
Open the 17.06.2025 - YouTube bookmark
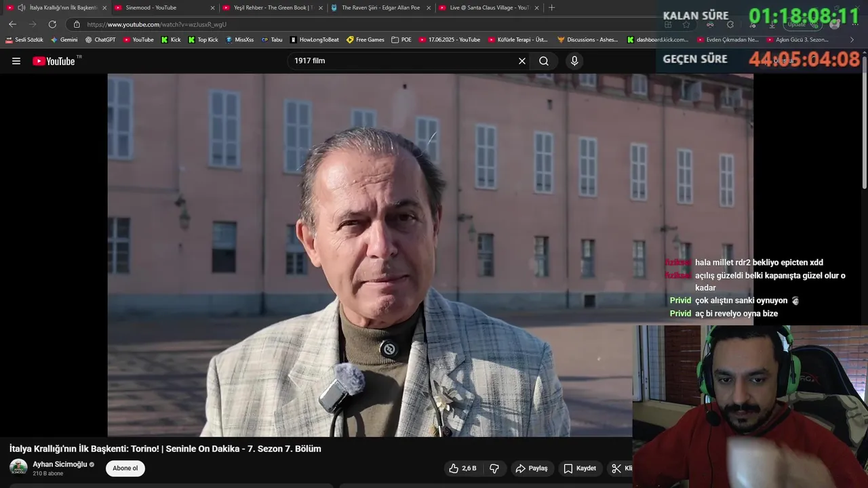point(450,40)
